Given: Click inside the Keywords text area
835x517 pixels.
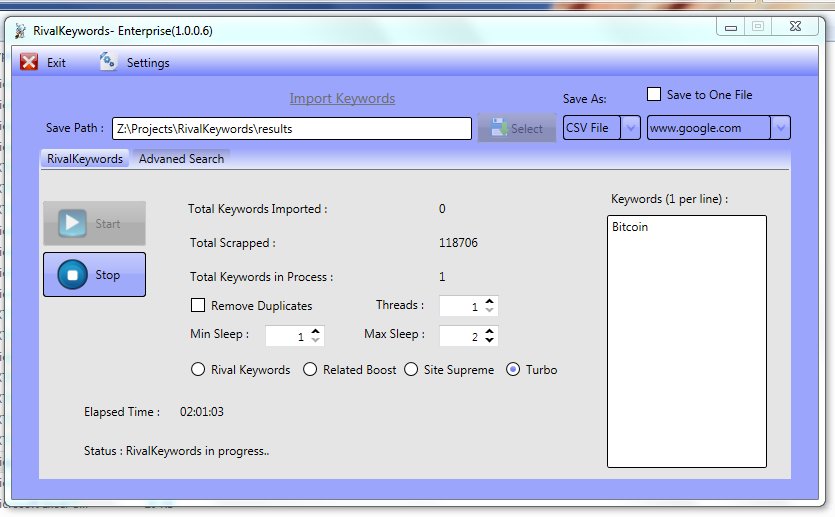Looking at the screenshot, I should [687, 341].
